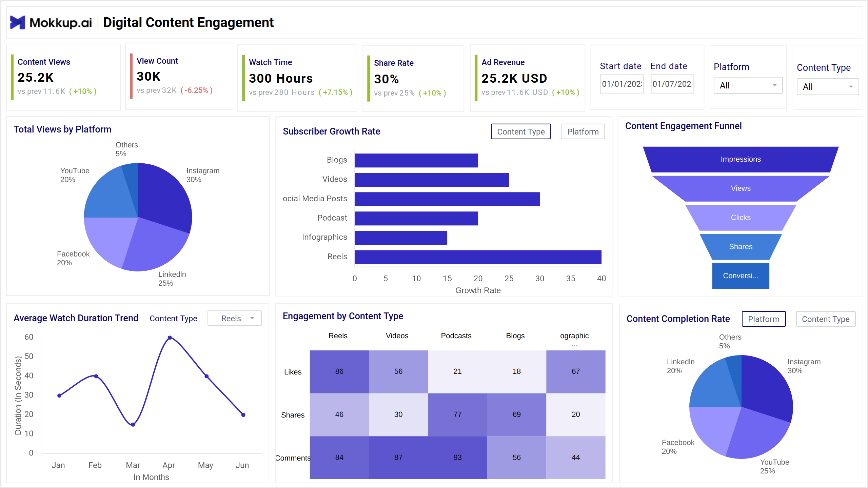The width and height of the screenshot is (868, 488).
Task: Expand the Reels content type dropdown
Action: [x=234, y=318]
